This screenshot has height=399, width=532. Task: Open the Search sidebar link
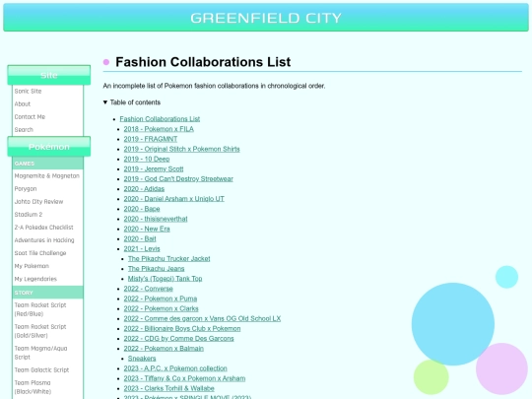click(24, 130)
